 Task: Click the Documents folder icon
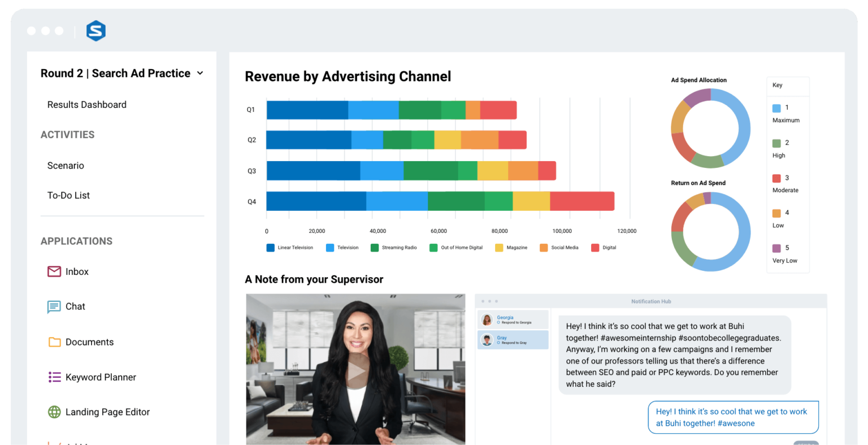pos(54,342)
